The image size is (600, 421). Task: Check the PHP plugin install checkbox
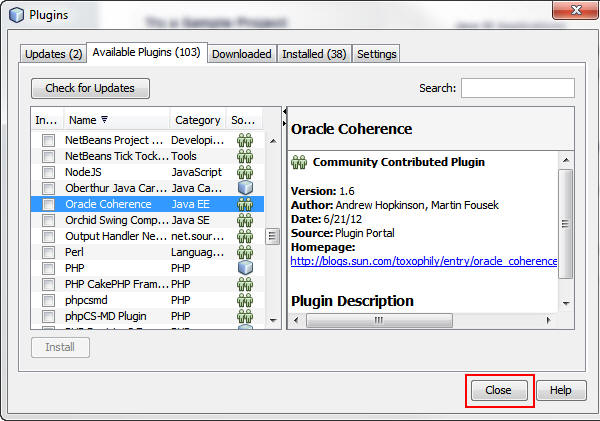pos(48,268)
